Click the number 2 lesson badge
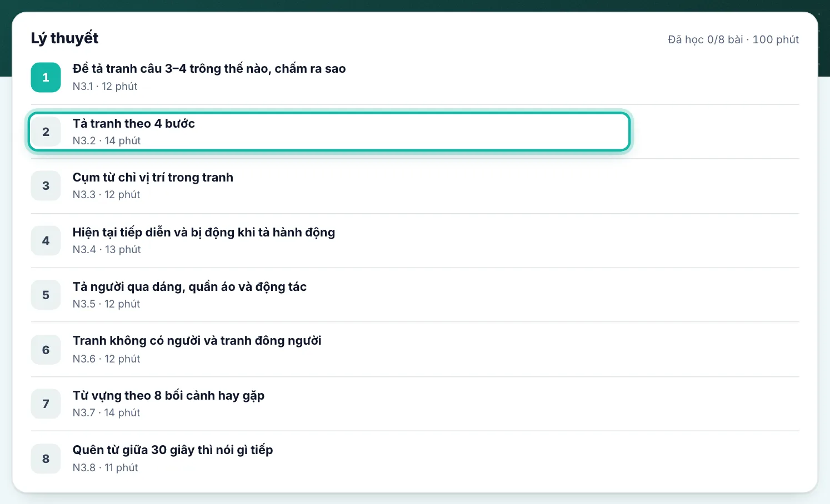830x504 pixels. (46, 132)
